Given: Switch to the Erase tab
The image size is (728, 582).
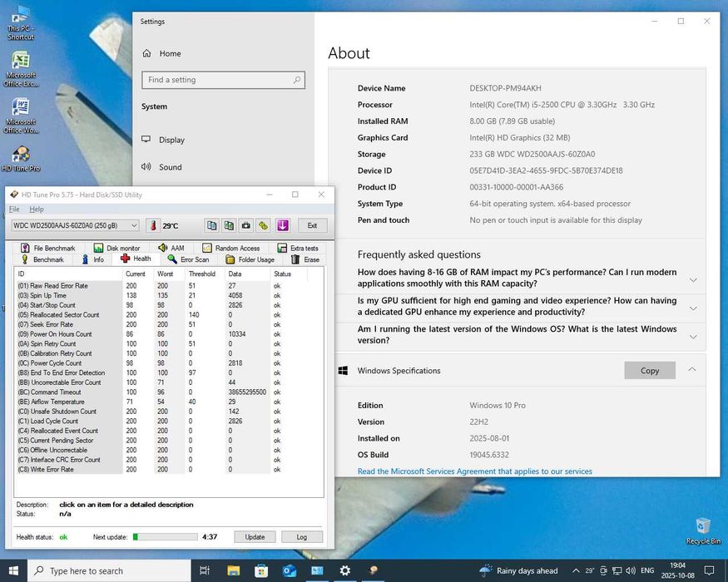Looking at the screenshot, I should (305, 259).
